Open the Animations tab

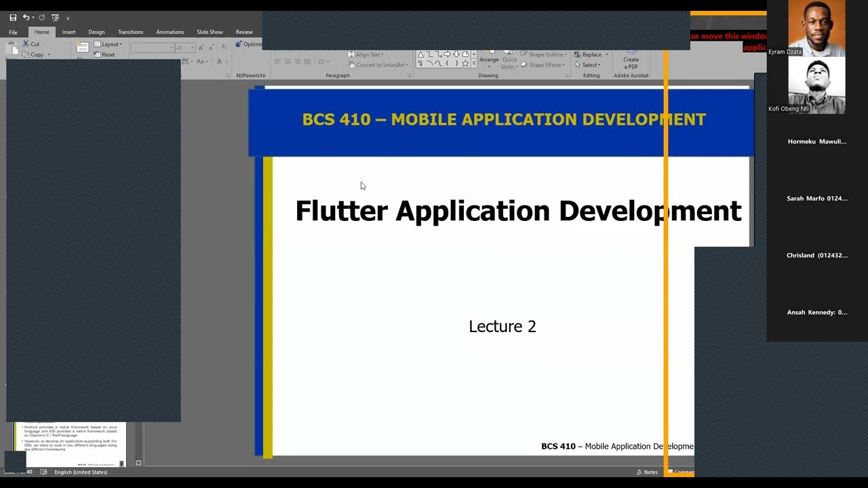170,32
